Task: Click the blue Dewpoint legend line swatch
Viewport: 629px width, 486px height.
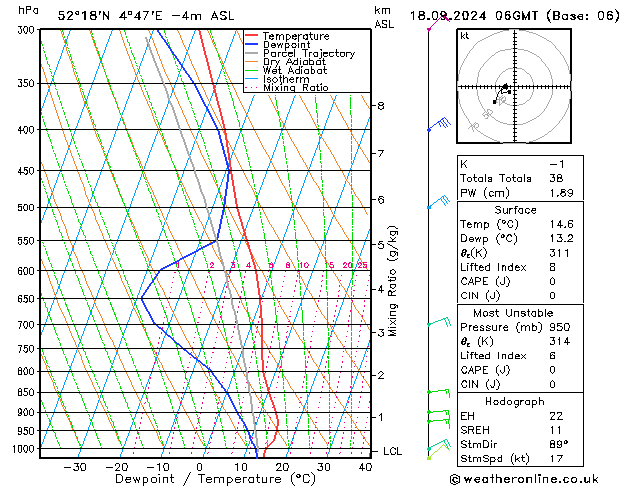Action: pos(252,44)
